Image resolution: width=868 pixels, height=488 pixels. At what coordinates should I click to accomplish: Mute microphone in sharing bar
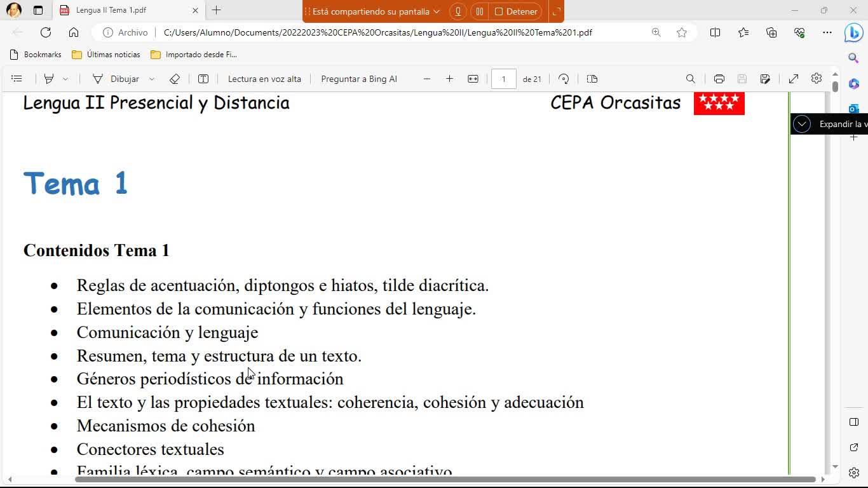pos(458,11)
